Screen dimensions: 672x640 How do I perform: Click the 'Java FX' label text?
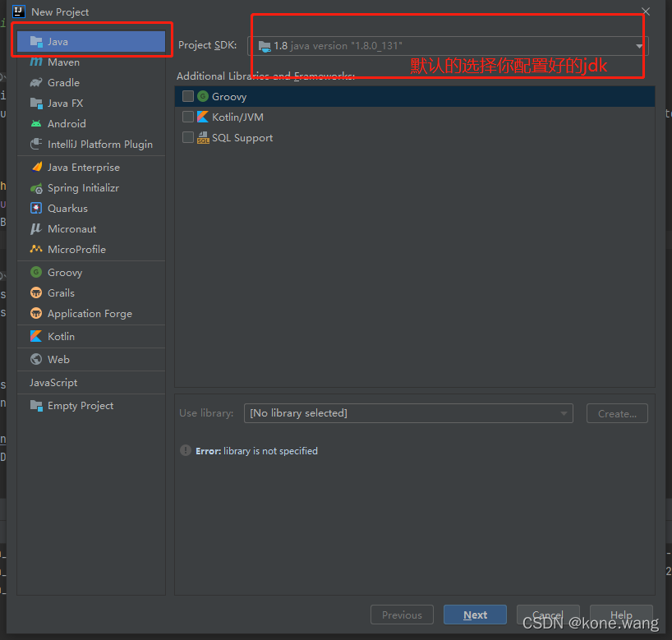point(65,104)
